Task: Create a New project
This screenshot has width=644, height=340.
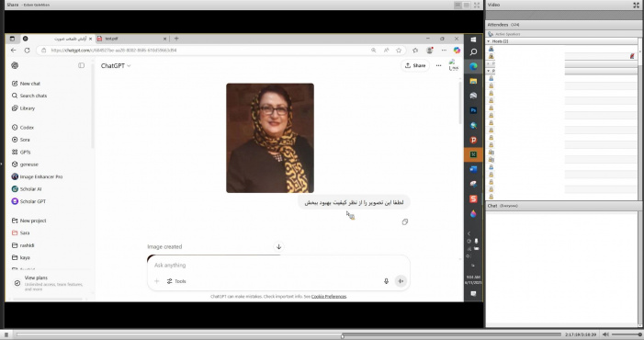Action: [28, 221]
